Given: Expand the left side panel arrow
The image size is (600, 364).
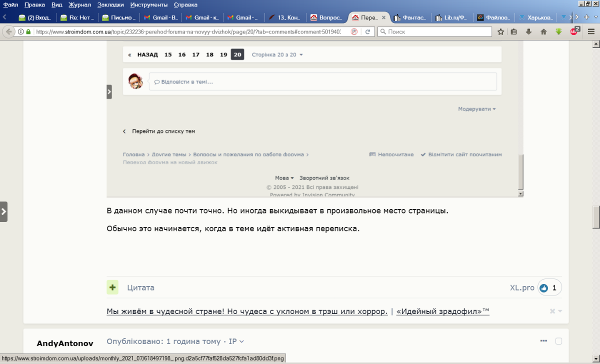Looking at the screenshot, I should point(3,211).
